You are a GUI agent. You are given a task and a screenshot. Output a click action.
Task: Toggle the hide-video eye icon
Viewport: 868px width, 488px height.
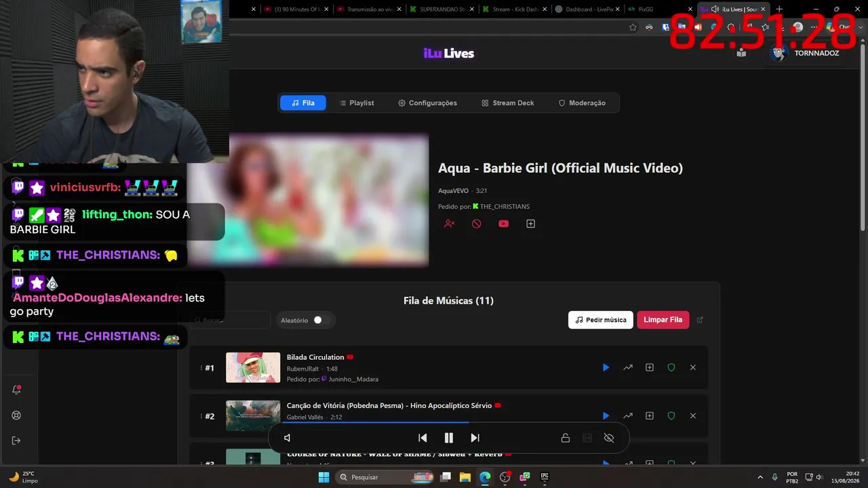pos(609,438)
